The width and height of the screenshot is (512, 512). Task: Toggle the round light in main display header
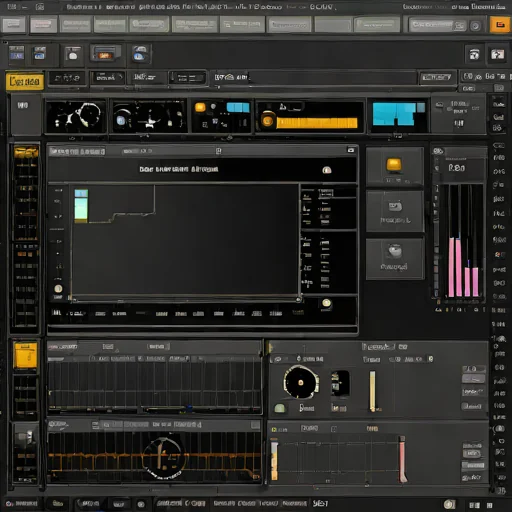pyautogui.click(x=327, y=170)
